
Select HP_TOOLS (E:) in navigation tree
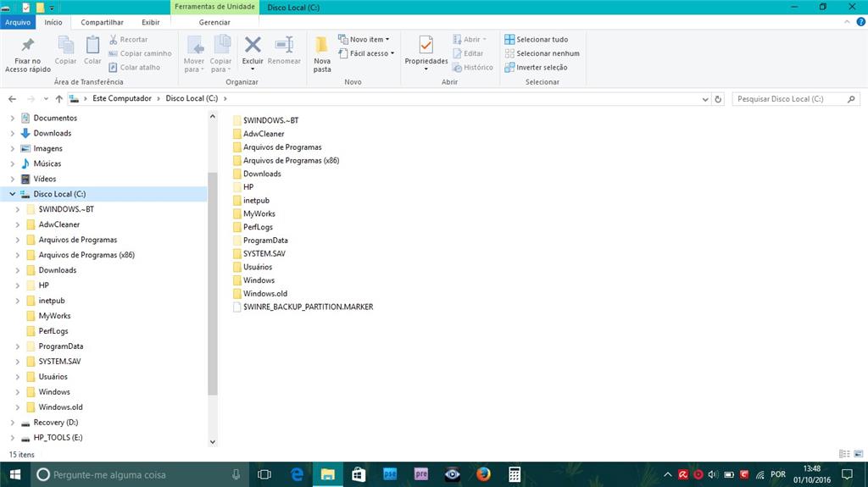point(58,438)
